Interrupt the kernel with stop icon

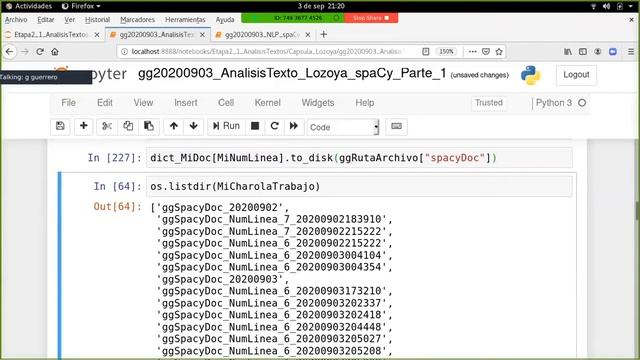coord(255,126)
